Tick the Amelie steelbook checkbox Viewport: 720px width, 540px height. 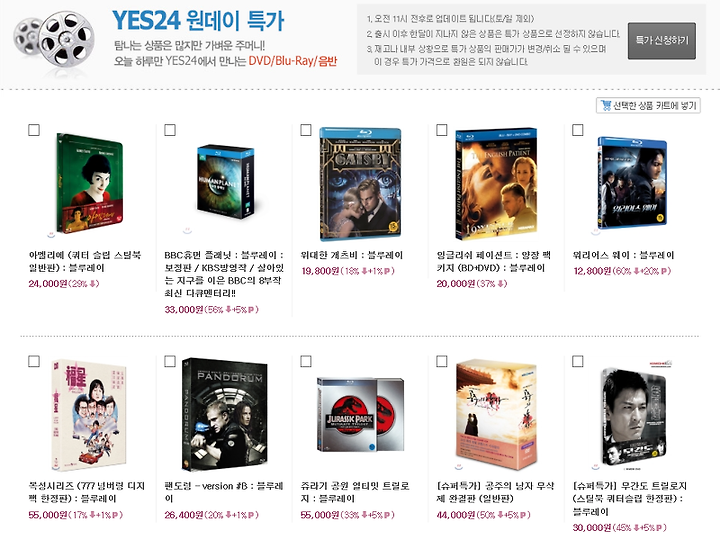point(34,130)
